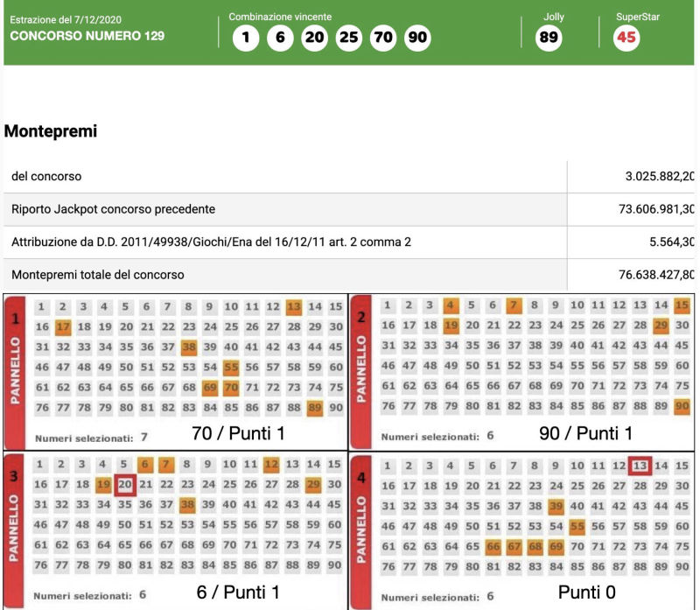This screenshot has height=610, width=700.
Task: Click the red SuperStar ball 45
Action: [626, 38]
